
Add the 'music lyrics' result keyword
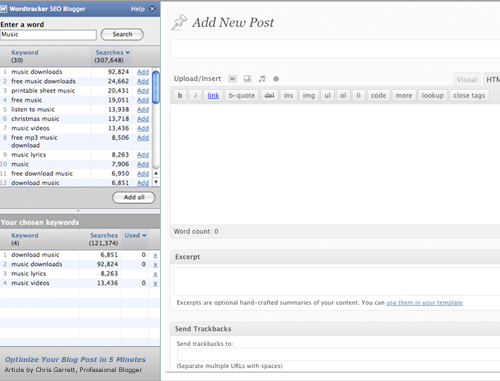tap(143, 155)
